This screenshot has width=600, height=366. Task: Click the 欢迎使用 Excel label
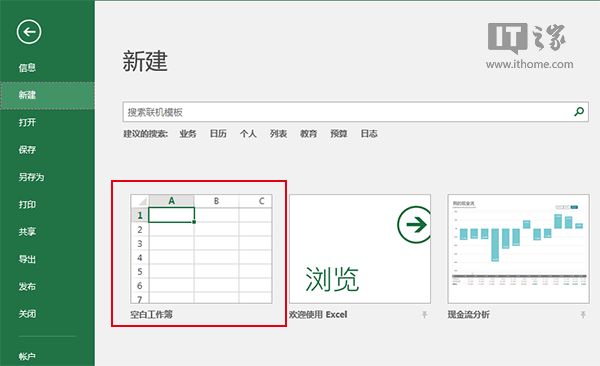318,315
